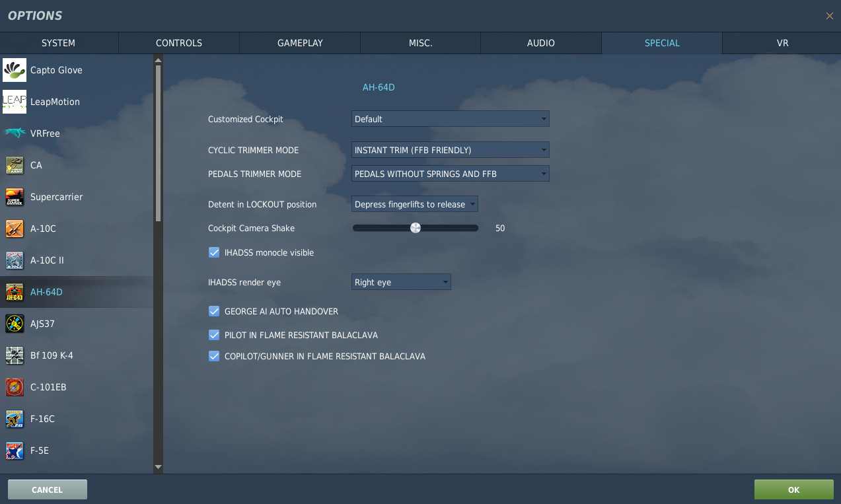Switch to the VR tab
The height and width of the screenshot is (504, 841).
pos(782,43)
